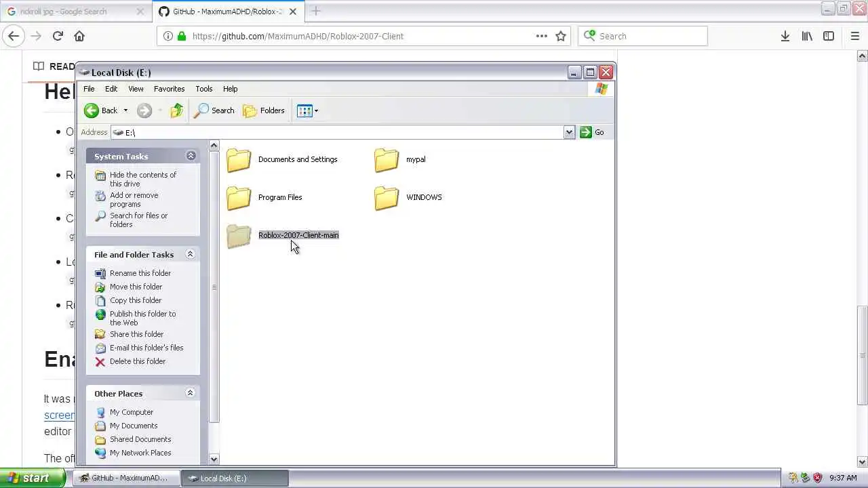
Task: Open Shared Documents in Other Places
Action: pyautogui.click(x=133, y=439)
